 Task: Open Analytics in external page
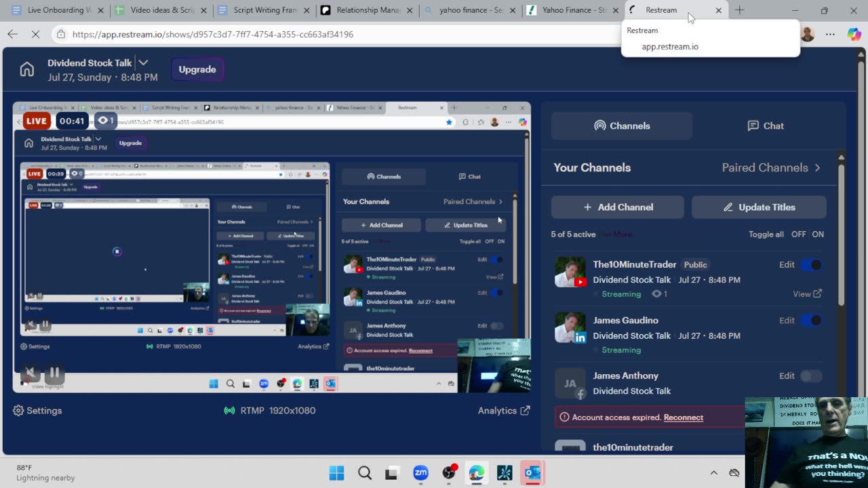click(x=504, y=411)
